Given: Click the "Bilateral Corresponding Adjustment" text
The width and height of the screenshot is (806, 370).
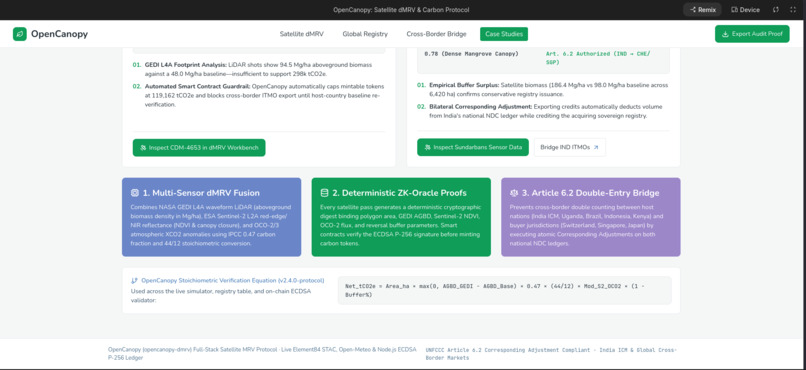Looking at the screenshot, I should (x=481, y=107).
